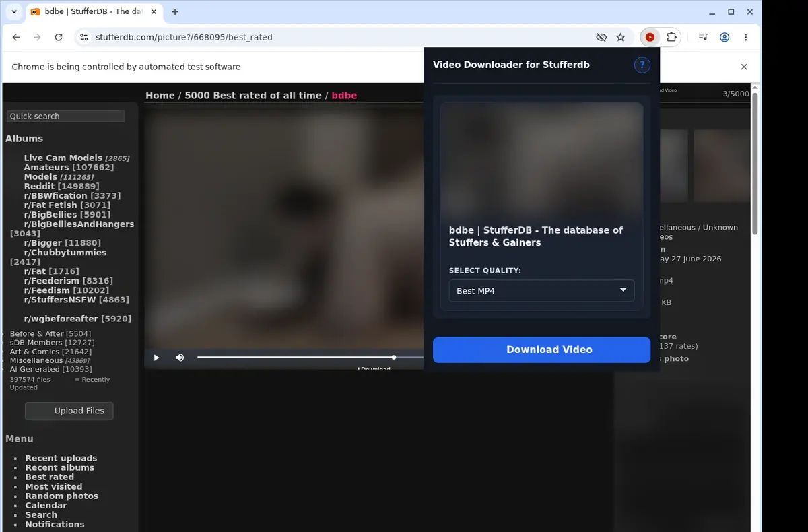Select Most visited menu item
This screenshot has height=532, width=808.
54,486
